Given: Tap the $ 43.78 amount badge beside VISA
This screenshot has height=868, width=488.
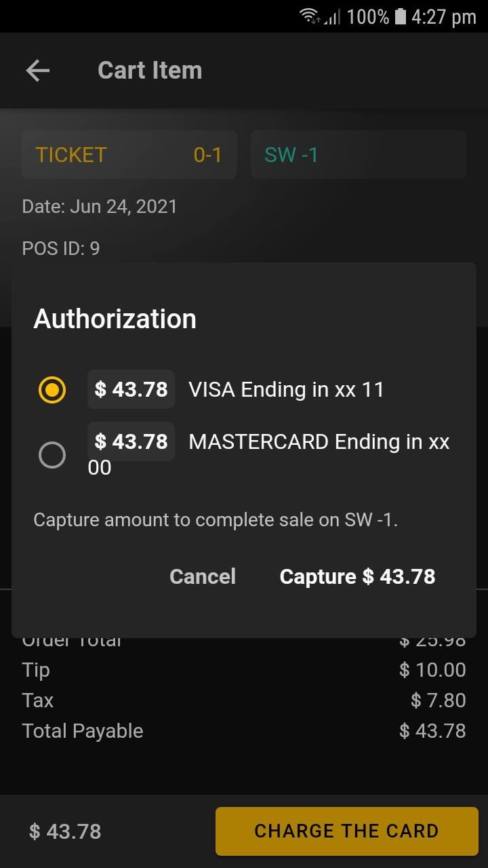Looking at the screenshot, I should 131,389.
